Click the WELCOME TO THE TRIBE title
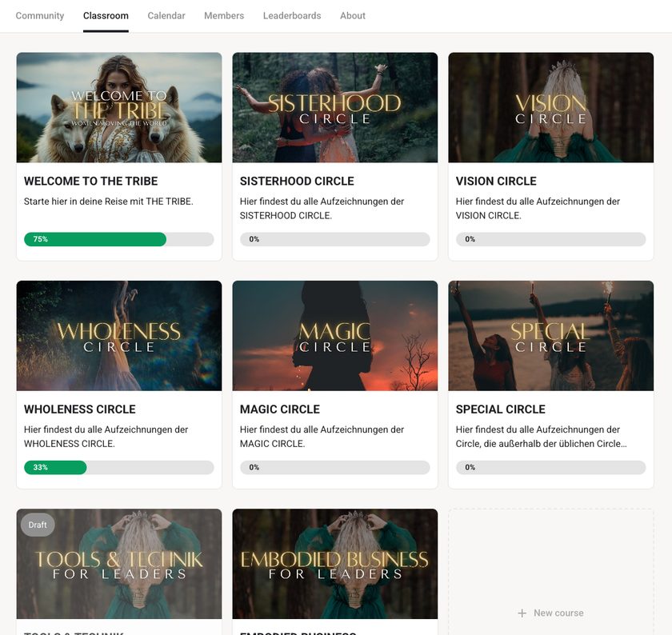 tap(91, 182)
